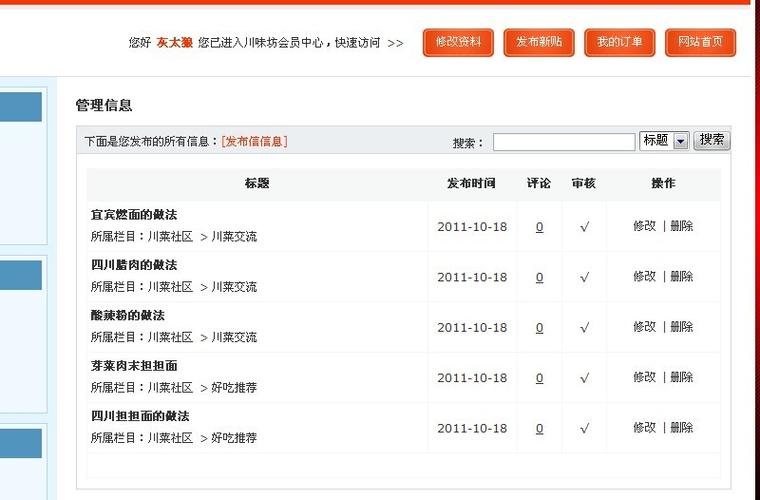Open 发布新贴 in the top bar
The height and width of the screenshot is (500, 760).
[538, 43]
